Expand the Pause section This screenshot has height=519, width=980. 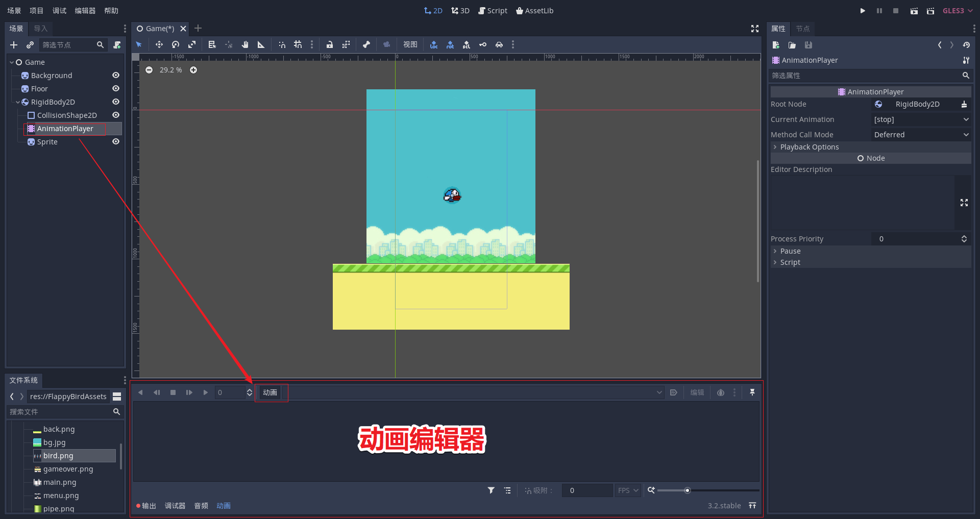[871, 251]
